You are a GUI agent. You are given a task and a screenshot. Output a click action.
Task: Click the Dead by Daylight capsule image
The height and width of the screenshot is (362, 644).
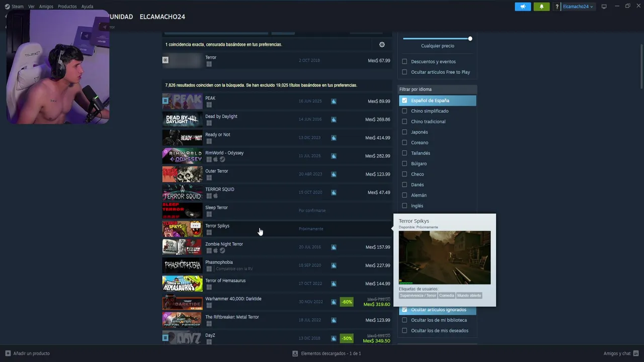[x=182, y=120]
